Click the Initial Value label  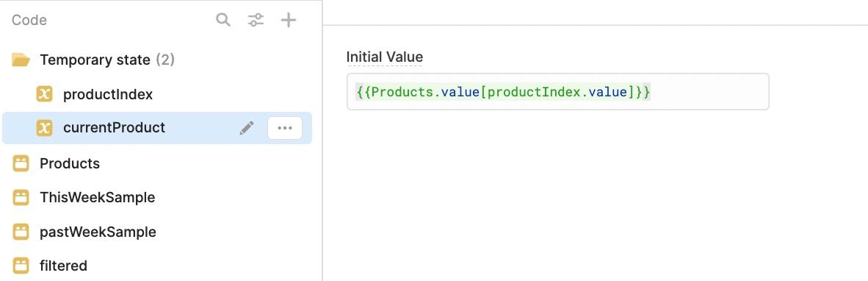tap(385, 57)
